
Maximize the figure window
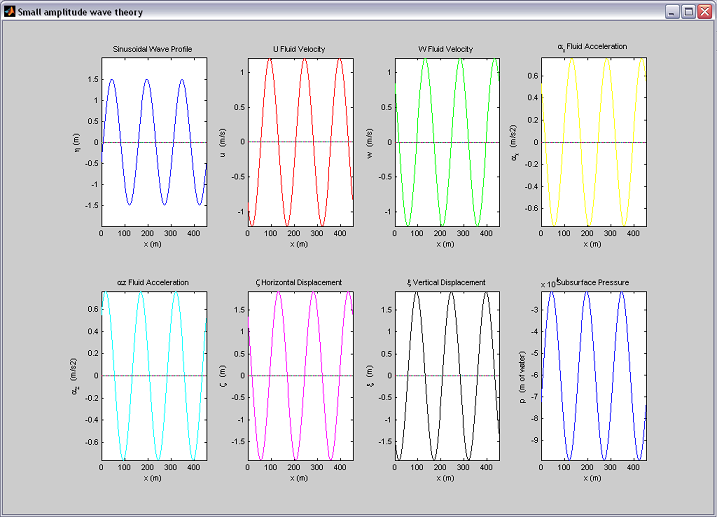click(x=689, y=12)
